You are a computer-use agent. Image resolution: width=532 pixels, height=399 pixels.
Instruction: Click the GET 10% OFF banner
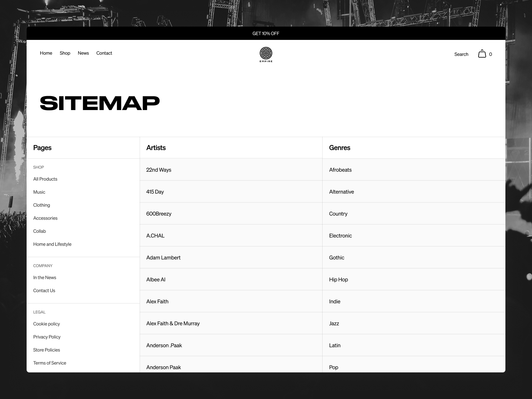pos(266,33)
